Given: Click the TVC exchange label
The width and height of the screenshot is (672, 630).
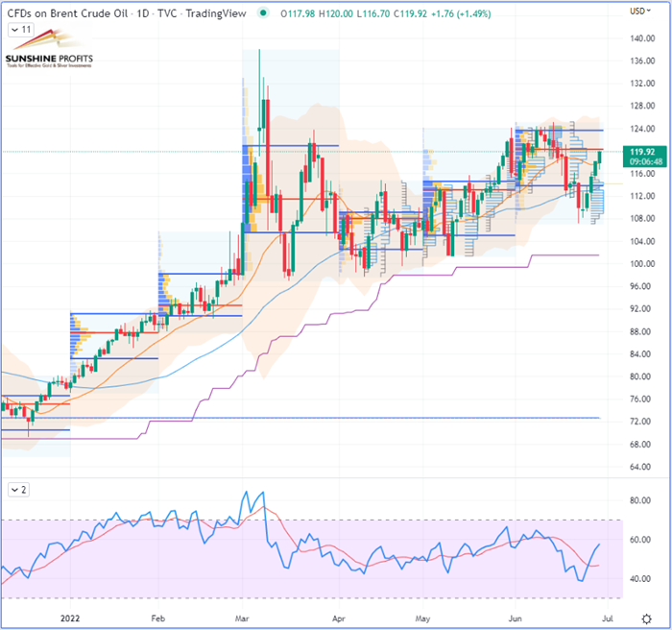Looking at the screenshot, I should pos(167,13).
